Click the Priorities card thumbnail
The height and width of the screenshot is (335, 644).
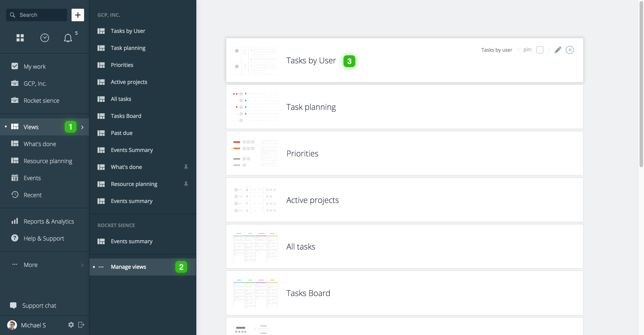click(x=255, y=153)
